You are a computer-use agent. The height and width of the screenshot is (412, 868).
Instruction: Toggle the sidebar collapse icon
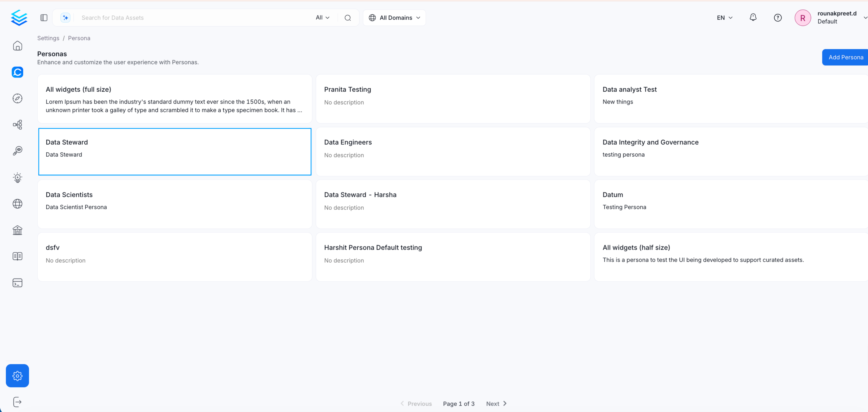(44, 17)
